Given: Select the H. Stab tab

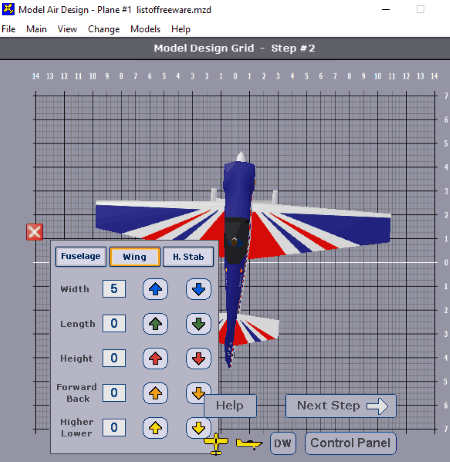Looking at the screenshot, I should pos(188,257).
